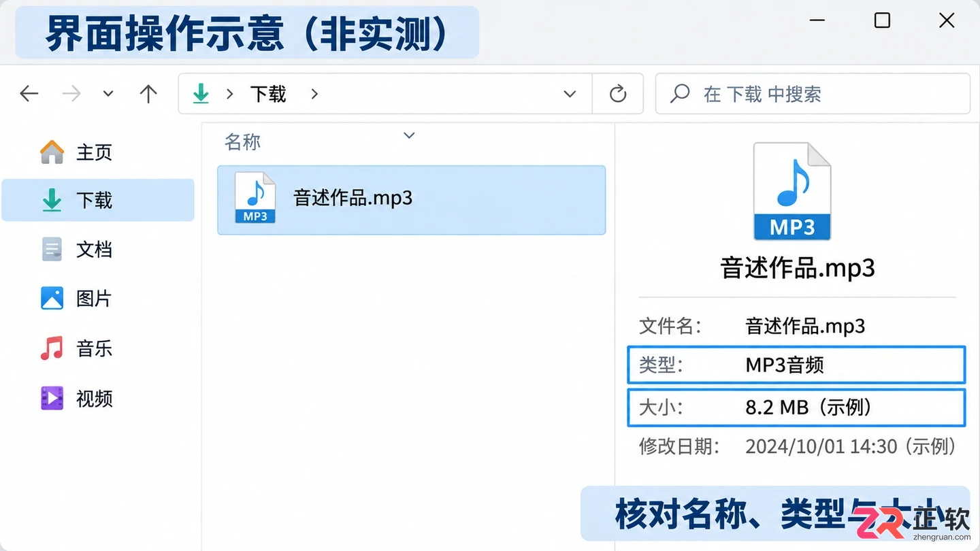Select the 音述作品.mp3 file in the list

[x=411, y=200]
